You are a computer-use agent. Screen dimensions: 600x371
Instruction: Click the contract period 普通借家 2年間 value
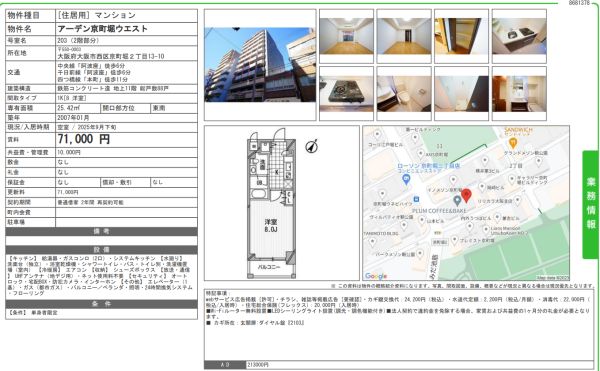coord(91,202)
